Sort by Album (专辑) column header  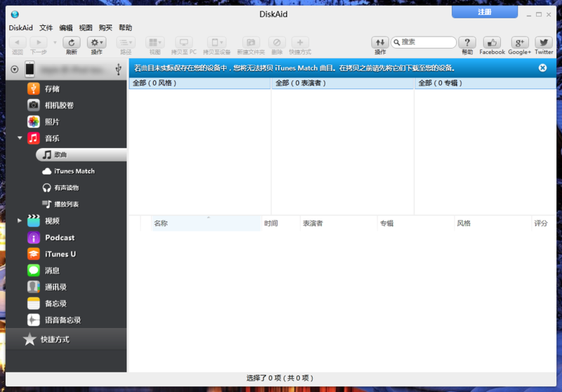click(416, 223)
